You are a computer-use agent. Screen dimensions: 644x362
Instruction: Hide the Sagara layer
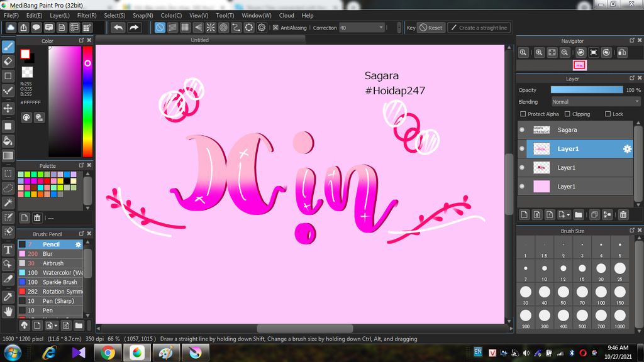tap(522, 129)
